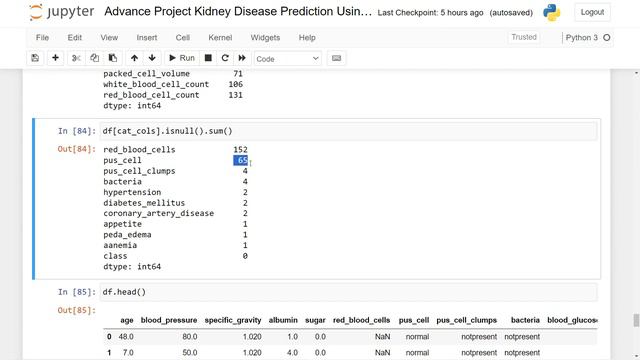
Task: Open the Widgets menu
Action: pos(265,38)
